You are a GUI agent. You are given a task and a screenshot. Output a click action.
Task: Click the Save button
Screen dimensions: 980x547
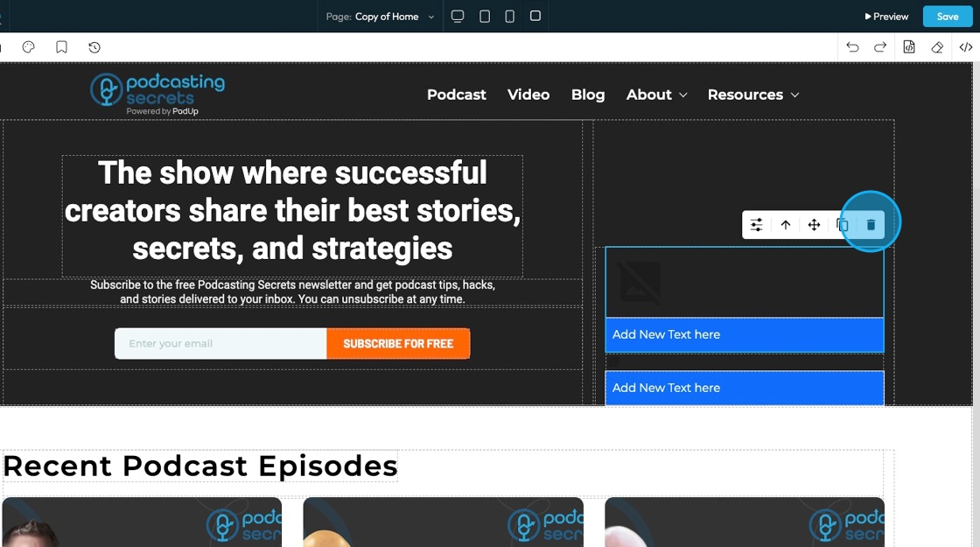(948, 17)
